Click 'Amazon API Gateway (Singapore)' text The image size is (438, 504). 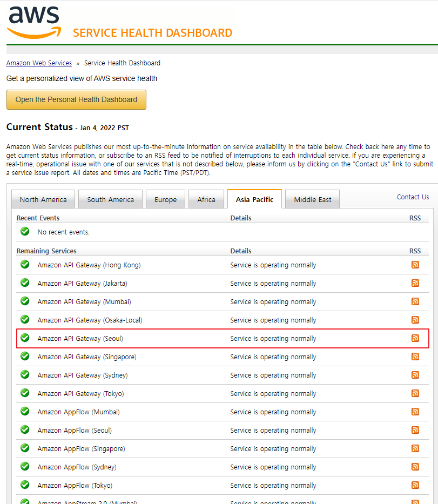[x=87, y=357]
